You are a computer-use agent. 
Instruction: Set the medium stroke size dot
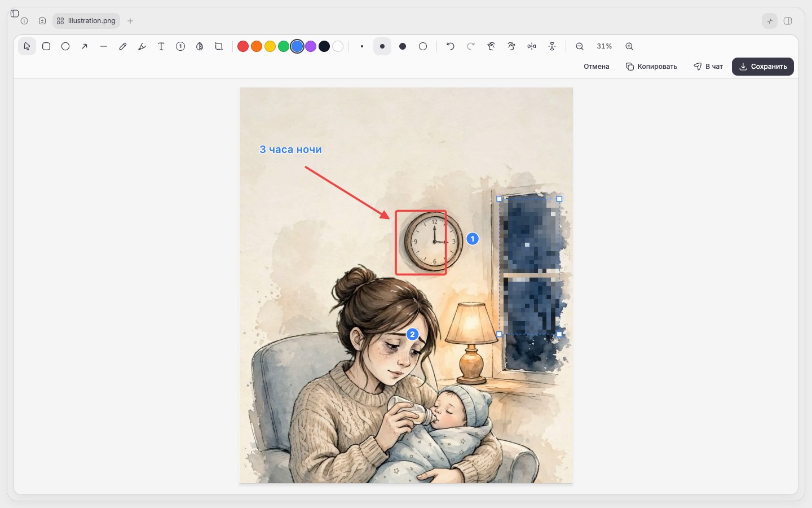(382, 46)
